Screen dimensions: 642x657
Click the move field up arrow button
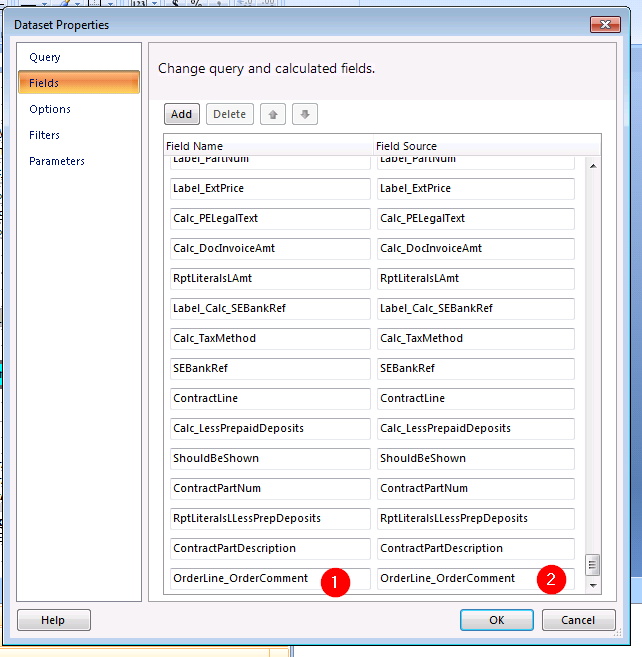coord(273,114)
